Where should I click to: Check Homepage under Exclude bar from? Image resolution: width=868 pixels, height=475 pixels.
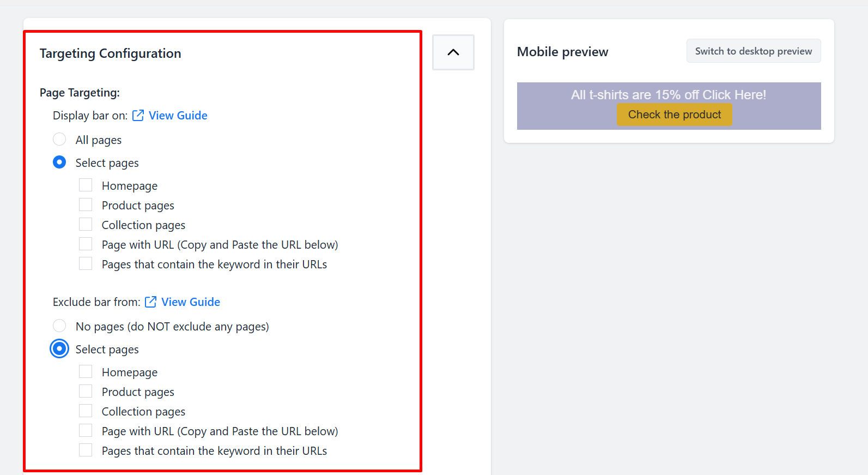pos(86,372)
